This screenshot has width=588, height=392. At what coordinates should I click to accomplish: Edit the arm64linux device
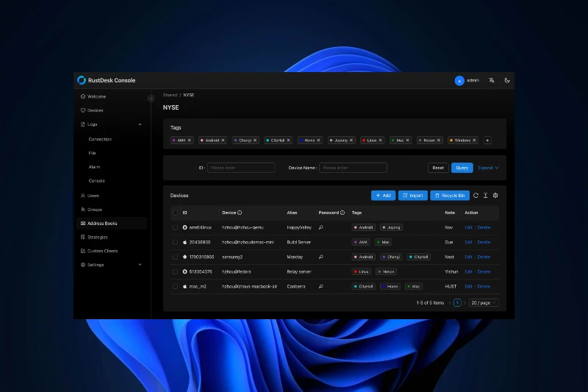468,227
